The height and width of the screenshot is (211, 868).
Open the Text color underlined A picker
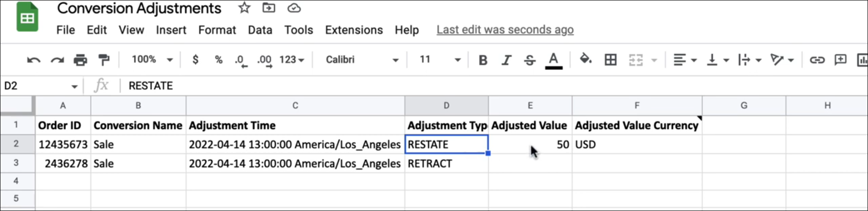pos(554,60)
